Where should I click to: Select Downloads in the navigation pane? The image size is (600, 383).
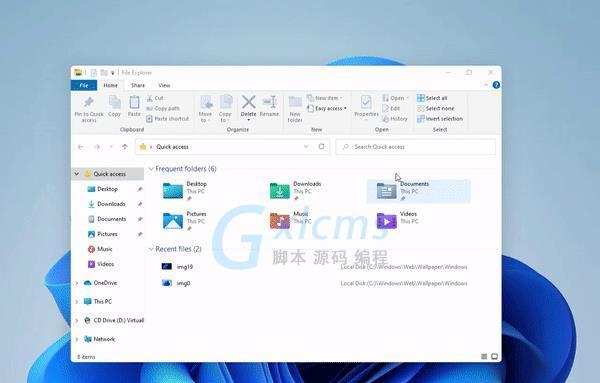(x=111, y=204)
